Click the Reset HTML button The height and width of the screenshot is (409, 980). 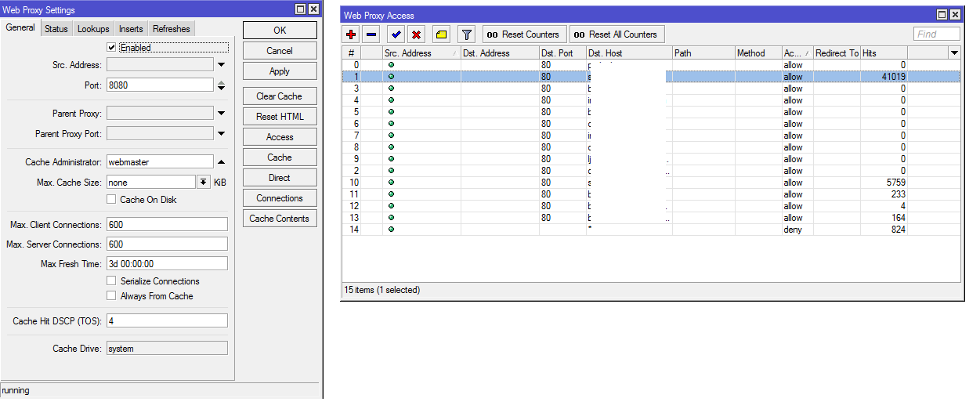tap(280, 117)
